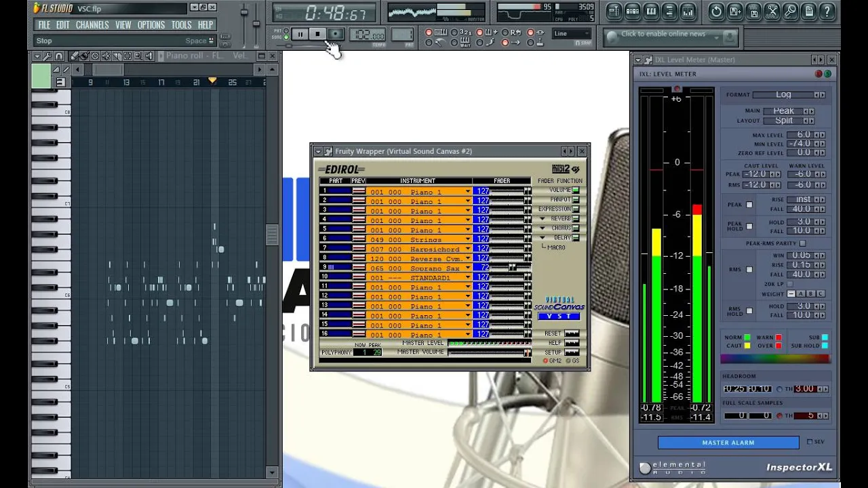Select the Delete tool in Piano roll
The height and width of the screenshot is (488, 868).
(x=95, y=56)
